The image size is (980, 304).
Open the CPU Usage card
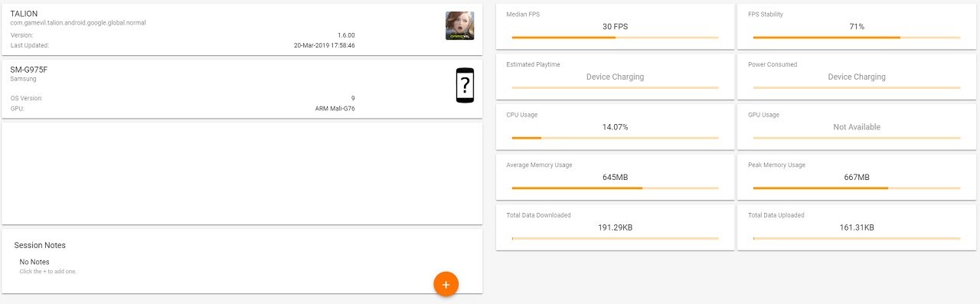pos(615,127)
